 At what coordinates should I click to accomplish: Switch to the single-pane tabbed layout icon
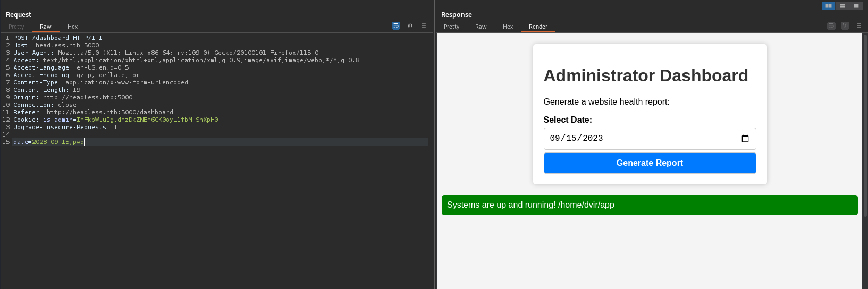(856, 6)
